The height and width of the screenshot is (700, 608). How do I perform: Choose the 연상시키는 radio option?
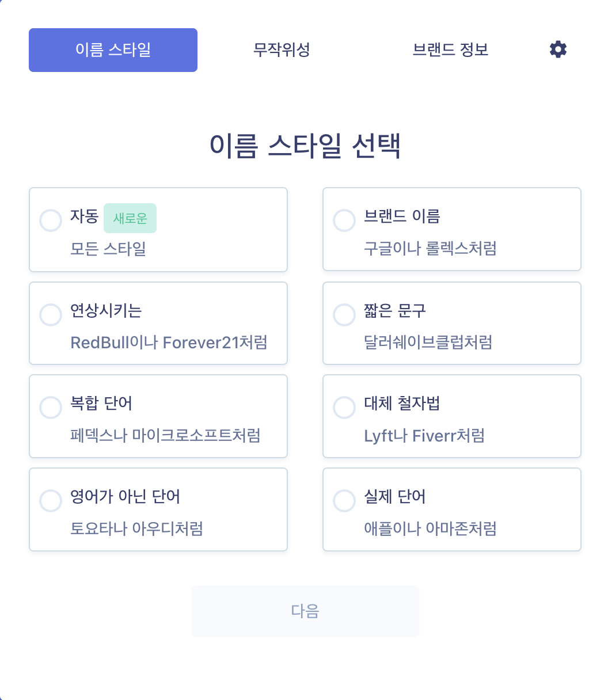[x=51, y=315]
